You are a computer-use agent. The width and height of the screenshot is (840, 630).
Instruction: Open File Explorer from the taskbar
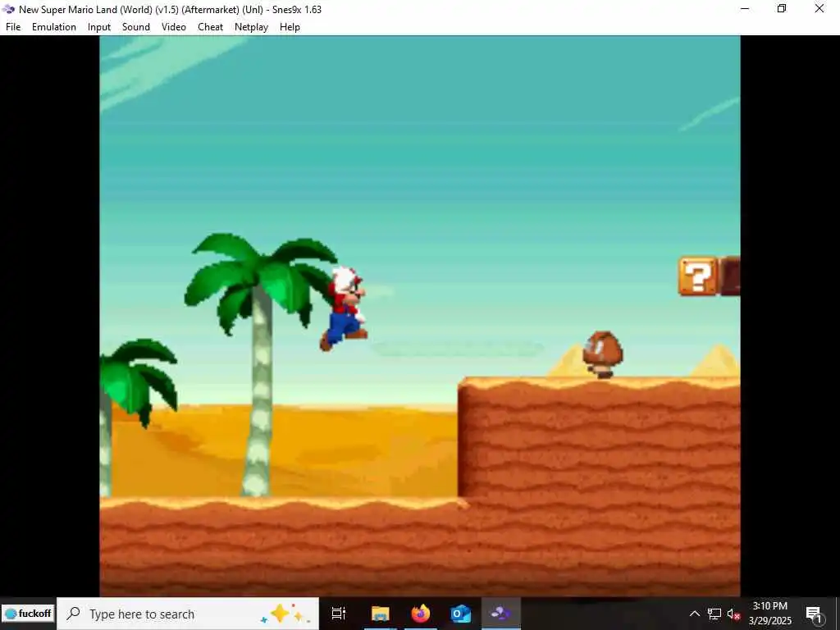click(x=380, y=614)
